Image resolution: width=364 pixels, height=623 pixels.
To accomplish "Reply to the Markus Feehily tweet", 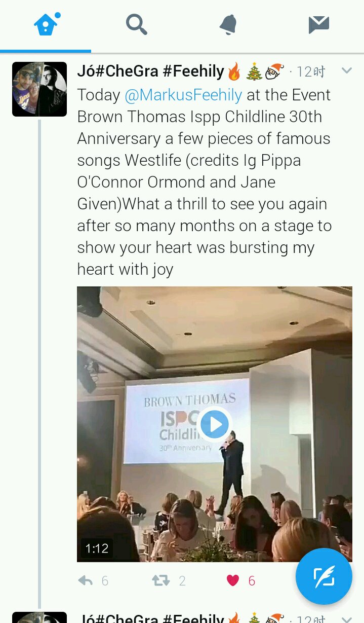I will (86, 580).
